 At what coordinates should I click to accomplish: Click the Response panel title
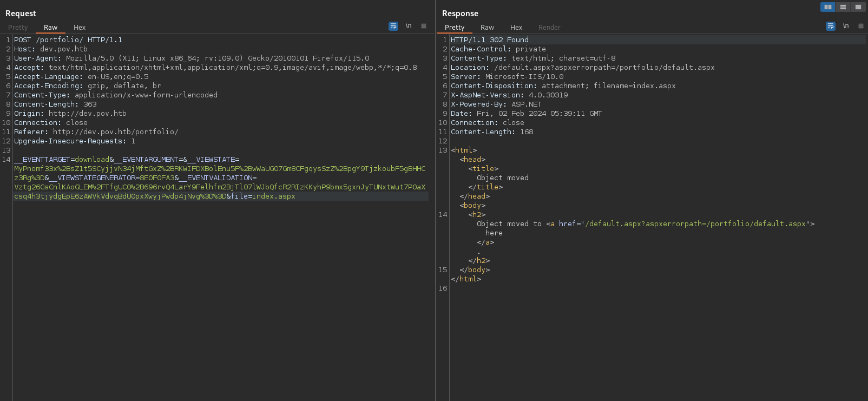point(460,14)
